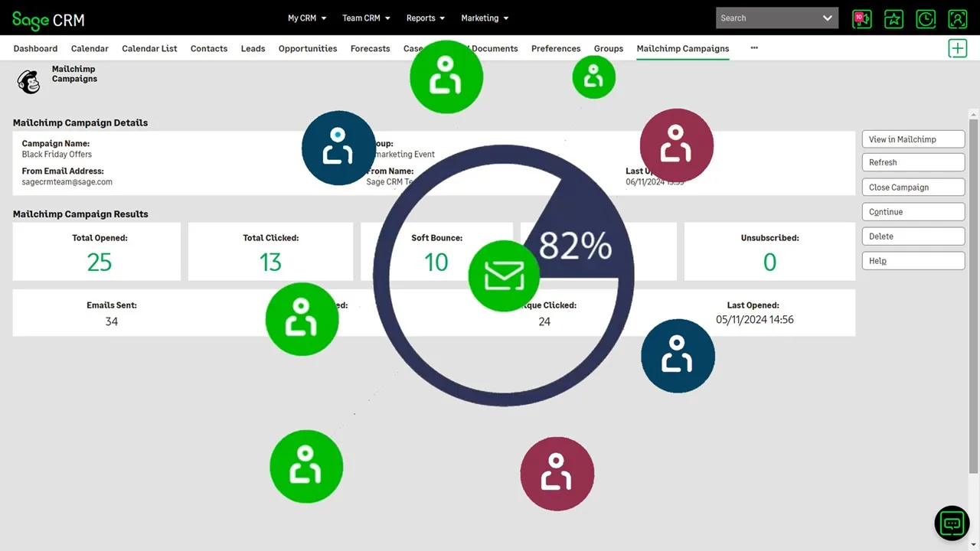
Task: Click the View in Mailchimp button
Action: (913, 139)
